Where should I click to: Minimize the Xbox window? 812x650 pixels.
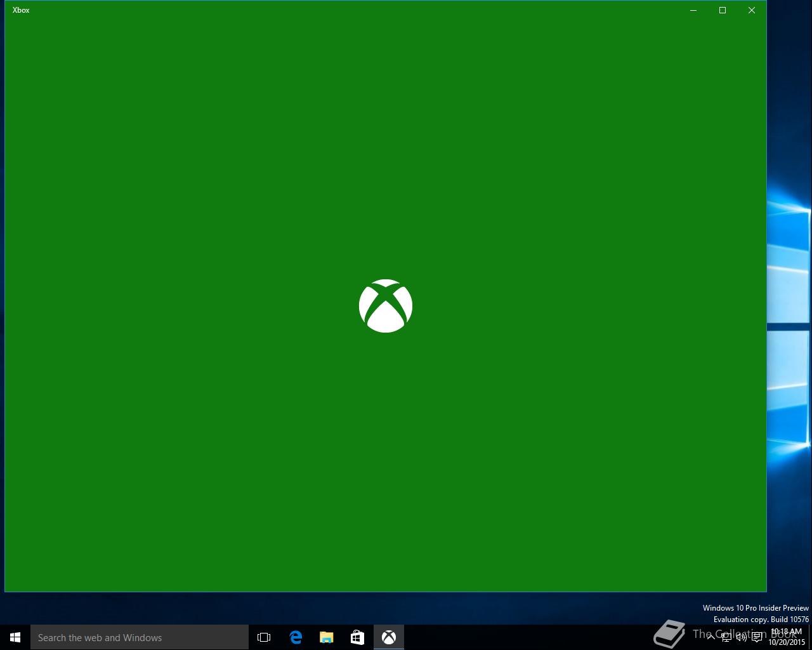[x=693, y=10]
